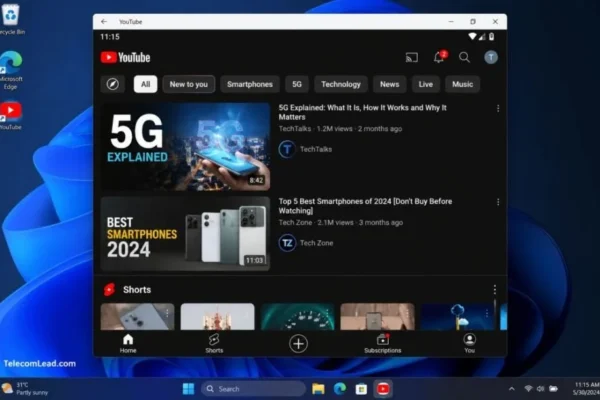Open the 5G Explained video title
The width and height of the screenshot is (600, 400).
362,112
